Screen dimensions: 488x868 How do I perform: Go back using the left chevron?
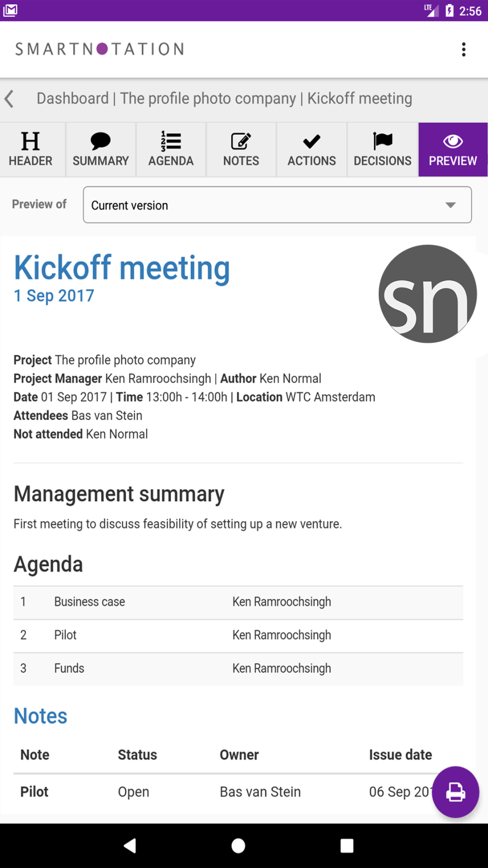[x=9, y=99]
